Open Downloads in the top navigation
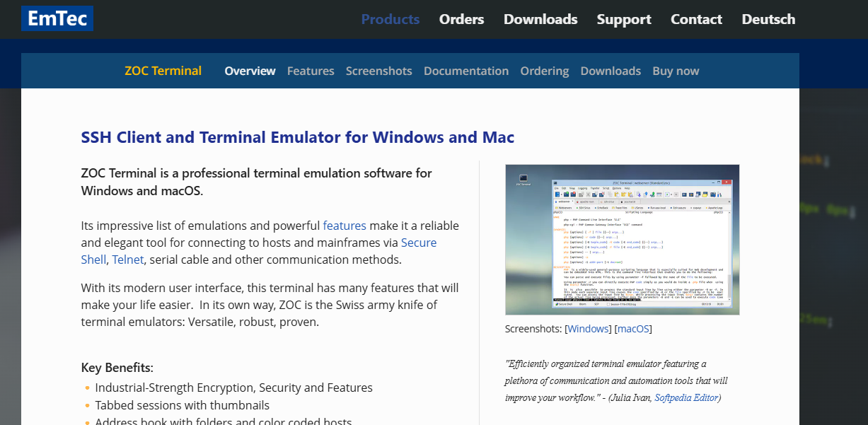Viewport: 868px width, 425px height. click(x=540, y=19)
